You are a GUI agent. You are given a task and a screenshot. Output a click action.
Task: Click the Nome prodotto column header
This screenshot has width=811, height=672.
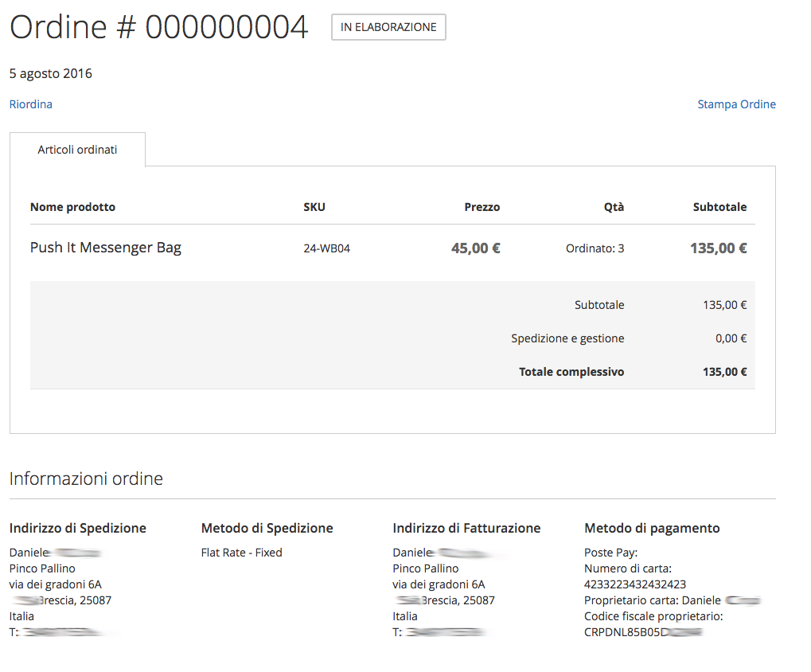click(73, 207)
